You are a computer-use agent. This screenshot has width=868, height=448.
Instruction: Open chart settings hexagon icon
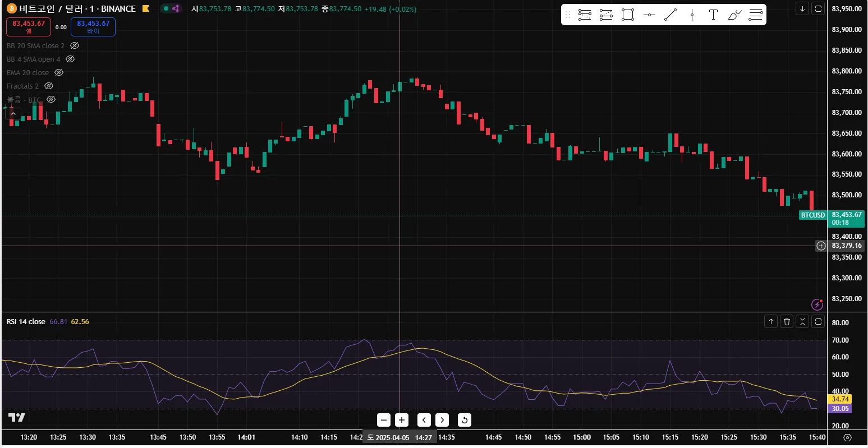pos(847,437)
